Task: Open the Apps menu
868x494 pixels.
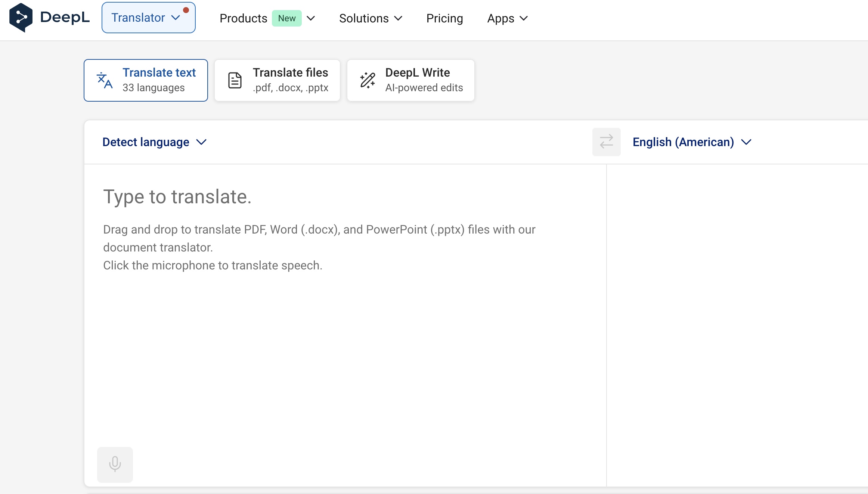Action: 507,18
